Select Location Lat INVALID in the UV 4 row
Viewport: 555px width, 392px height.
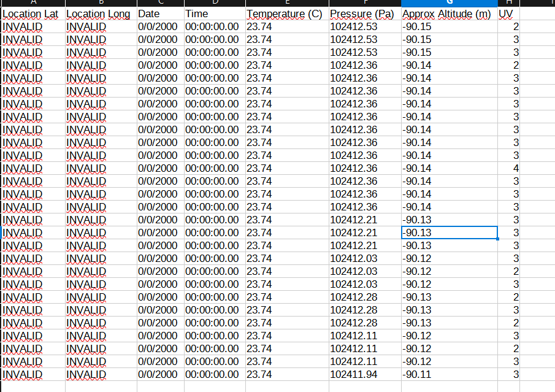(33, 168)
